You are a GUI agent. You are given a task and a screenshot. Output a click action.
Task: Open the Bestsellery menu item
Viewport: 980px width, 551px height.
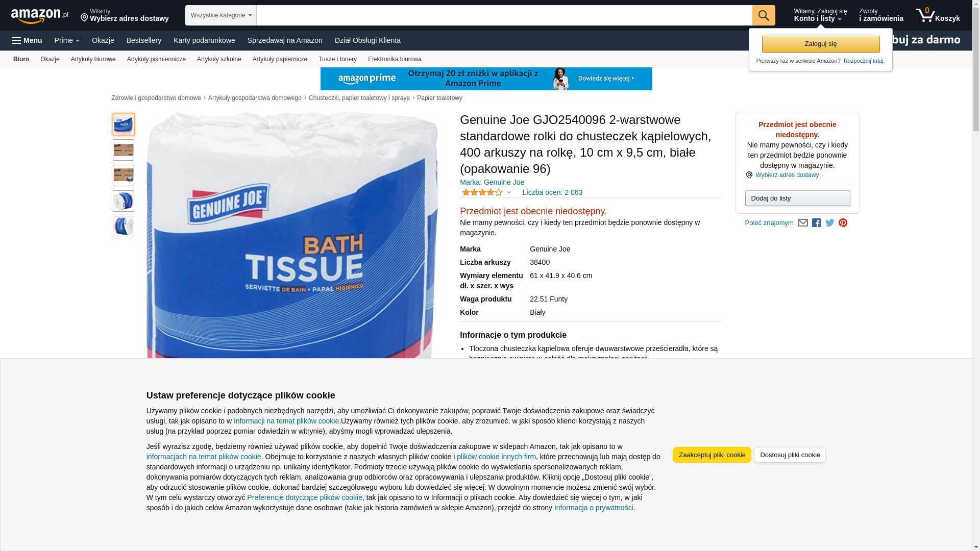tap(144, 40)
